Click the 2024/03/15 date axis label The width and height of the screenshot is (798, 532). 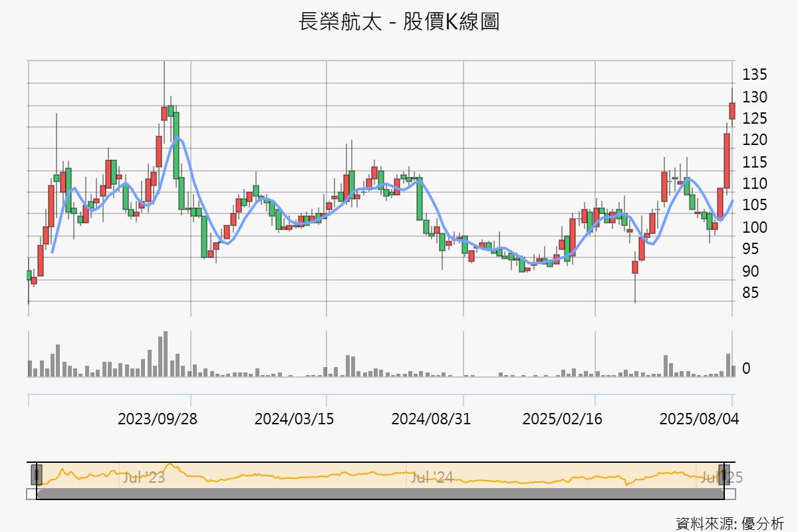click(294, 419)
